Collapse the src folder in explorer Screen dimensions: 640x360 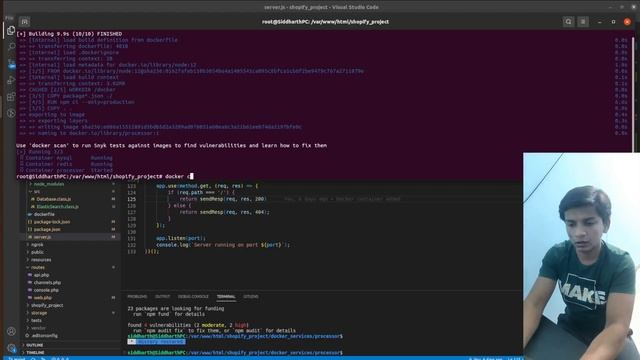[37, 191]
